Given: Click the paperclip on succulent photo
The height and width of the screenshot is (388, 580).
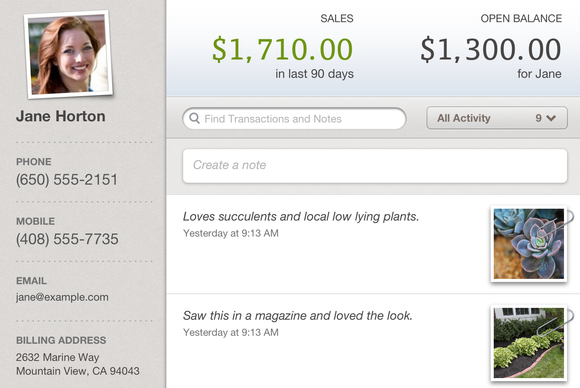Looking at the screenshot, I should pos(556,224).
